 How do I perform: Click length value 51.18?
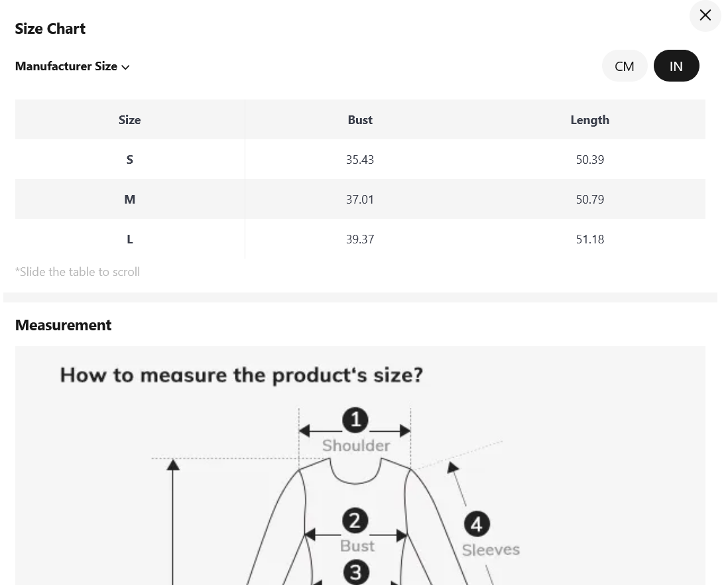[x=589, y=239]
